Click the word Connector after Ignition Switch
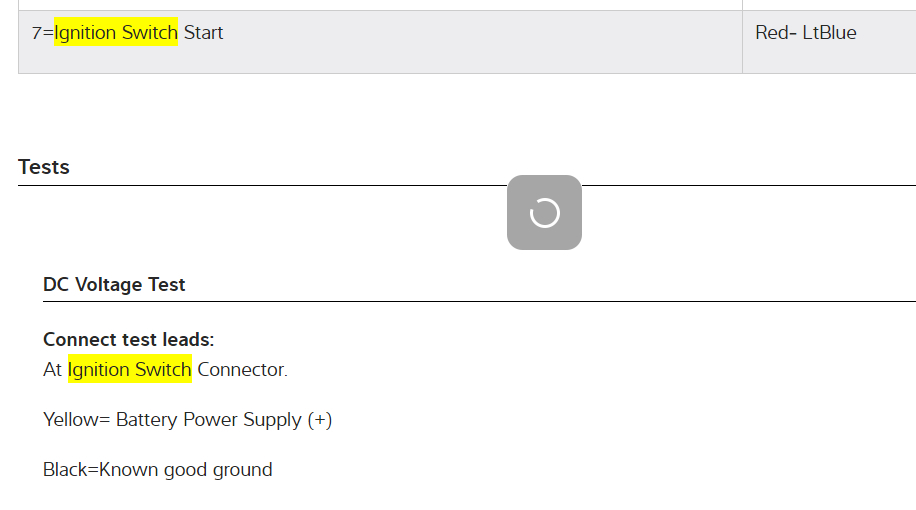Screen dimensions: 916x510 (x=242, y=370)
